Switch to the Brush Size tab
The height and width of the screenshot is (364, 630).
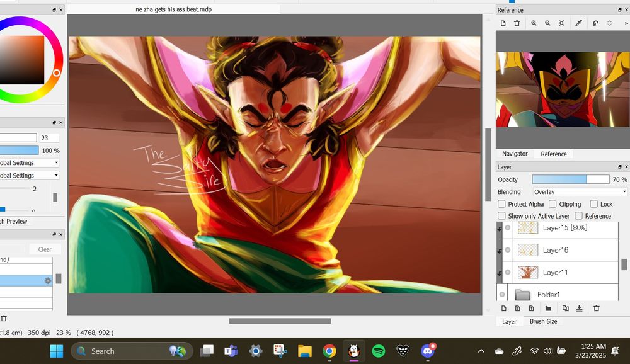543,321
